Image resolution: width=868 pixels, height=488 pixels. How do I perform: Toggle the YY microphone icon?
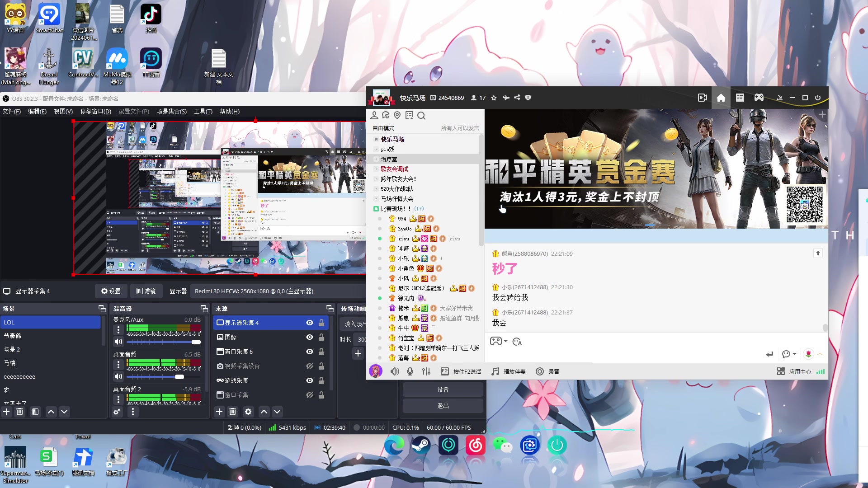click(x=410, y=371)
